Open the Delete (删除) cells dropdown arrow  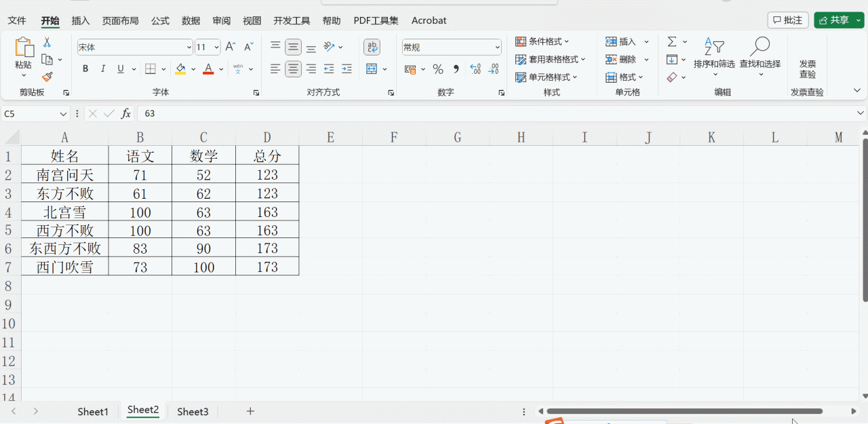coord(646,60)
